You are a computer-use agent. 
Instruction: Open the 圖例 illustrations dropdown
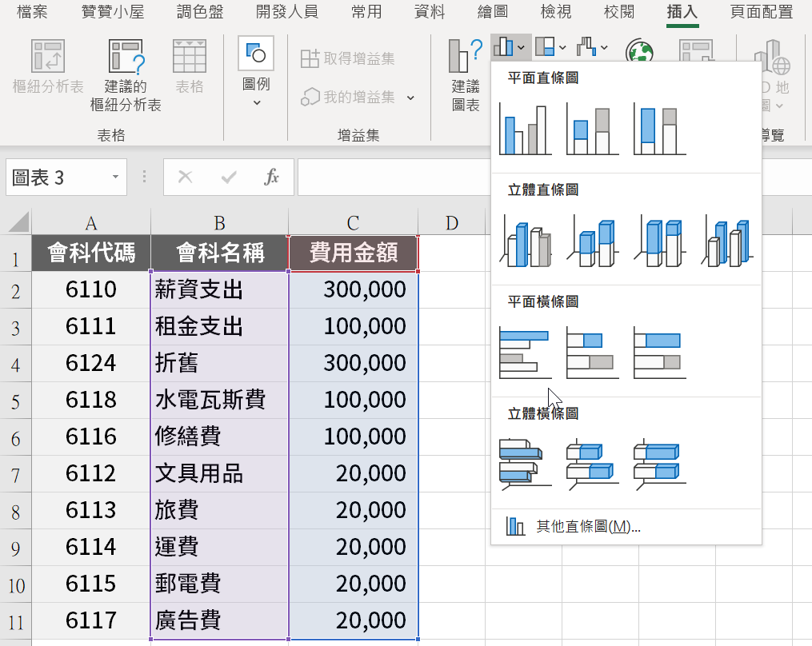tap(256, 73)
